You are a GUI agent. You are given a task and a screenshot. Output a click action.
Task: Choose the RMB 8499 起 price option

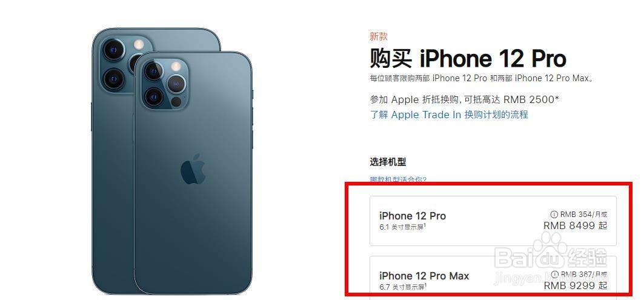pyautogui.click(x=575, y=225)
